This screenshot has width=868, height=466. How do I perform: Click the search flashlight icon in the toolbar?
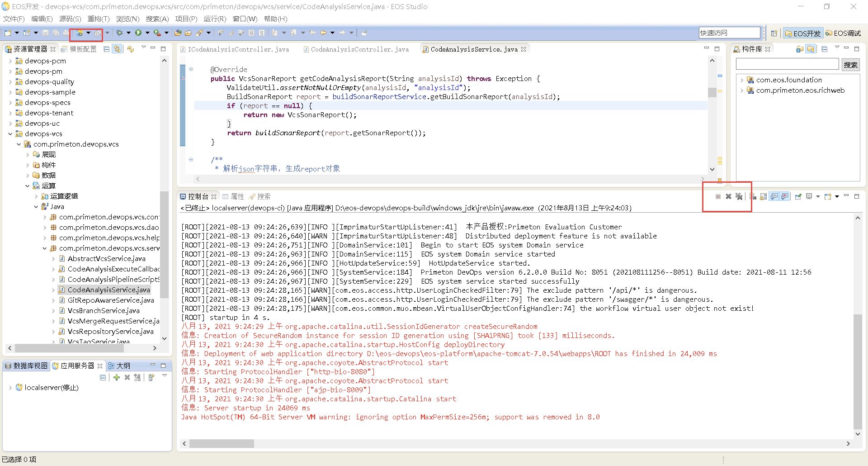pyautogui.click(x=199, y=33)
